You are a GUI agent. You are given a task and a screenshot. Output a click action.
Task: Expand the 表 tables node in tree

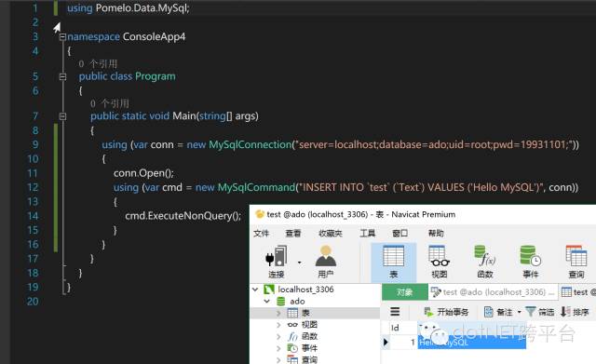tap(278, 313)
